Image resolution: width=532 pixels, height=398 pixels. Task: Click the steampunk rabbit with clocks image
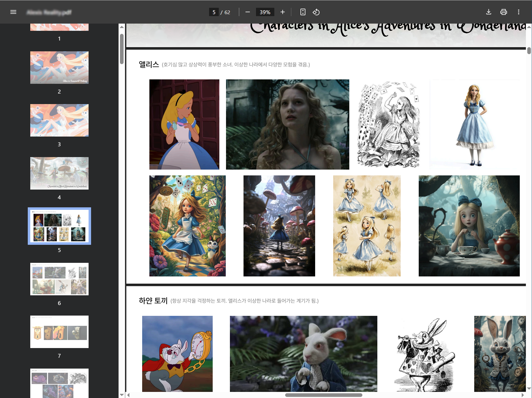point(500,354)
